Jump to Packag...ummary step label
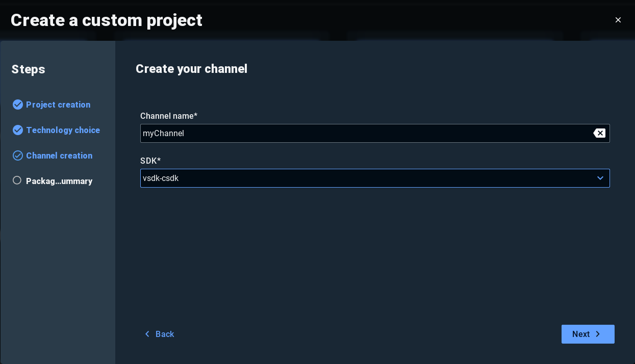The width and height of the screenshot is (635, 364). [59, 181]
